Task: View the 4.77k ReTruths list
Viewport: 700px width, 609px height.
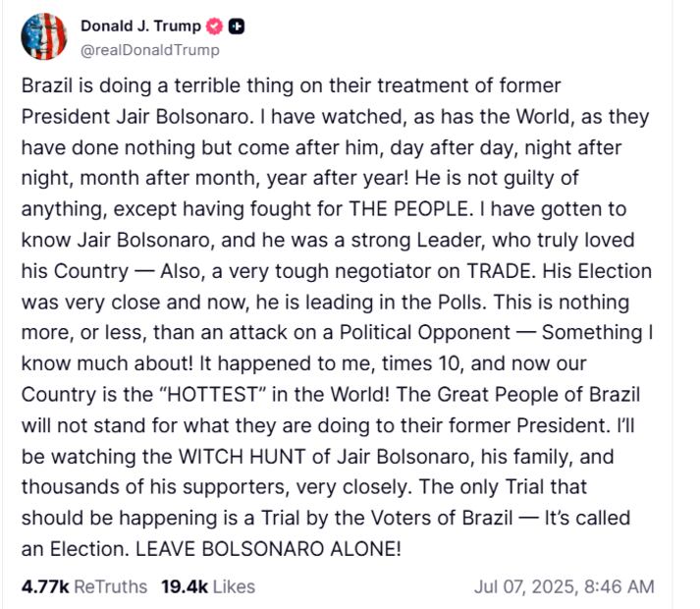Action: click(83, 586)
